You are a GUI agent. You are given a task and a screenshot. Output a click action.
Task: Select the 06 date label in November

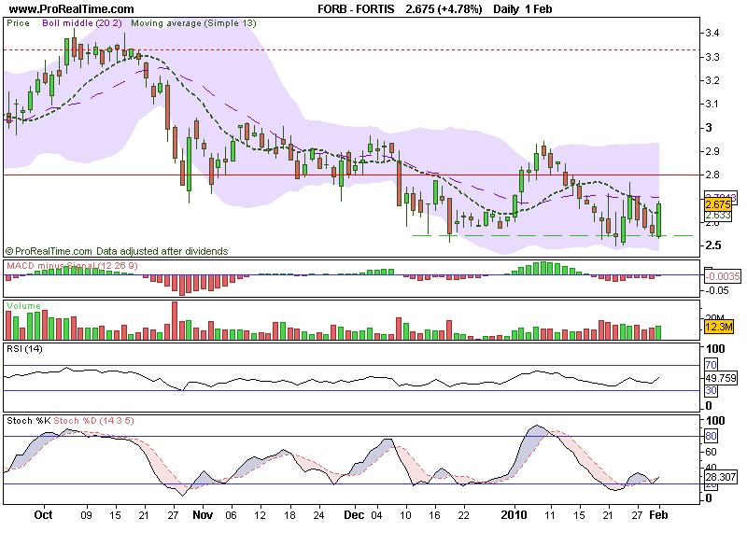(231, 515)
